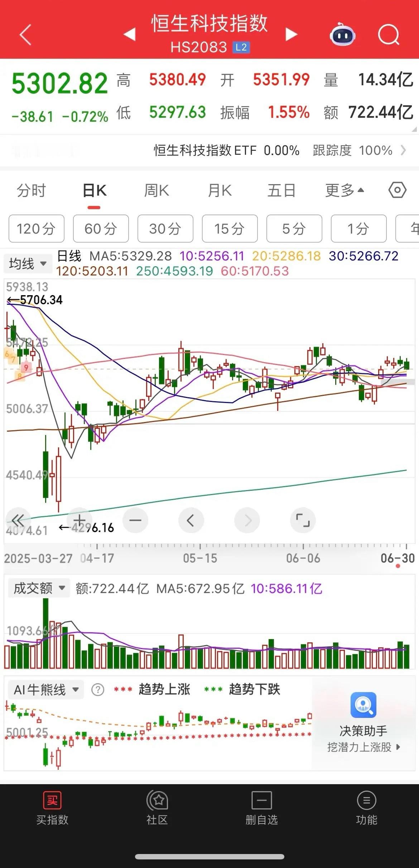Image resolution: width=419 pixels, height=868 pixels.
Task: Open the AI牛熊线 indicator dropdown
Action: tap(45, 690)
